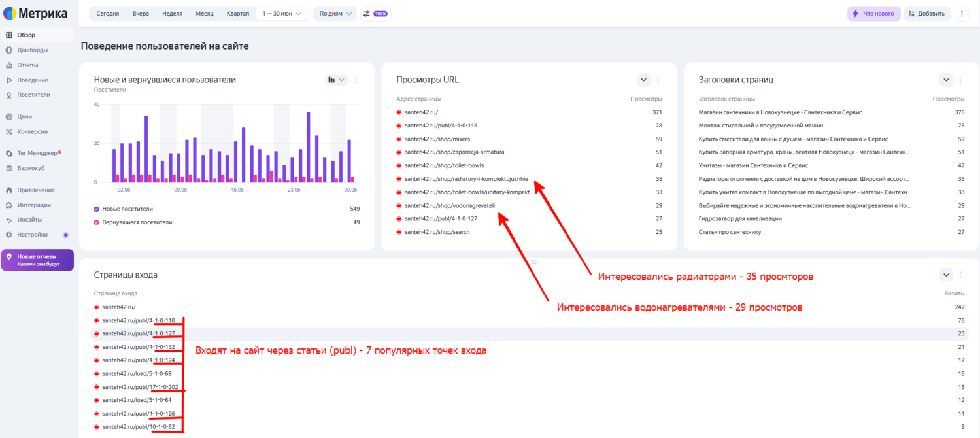Click the Добавить button

[927, 14]
